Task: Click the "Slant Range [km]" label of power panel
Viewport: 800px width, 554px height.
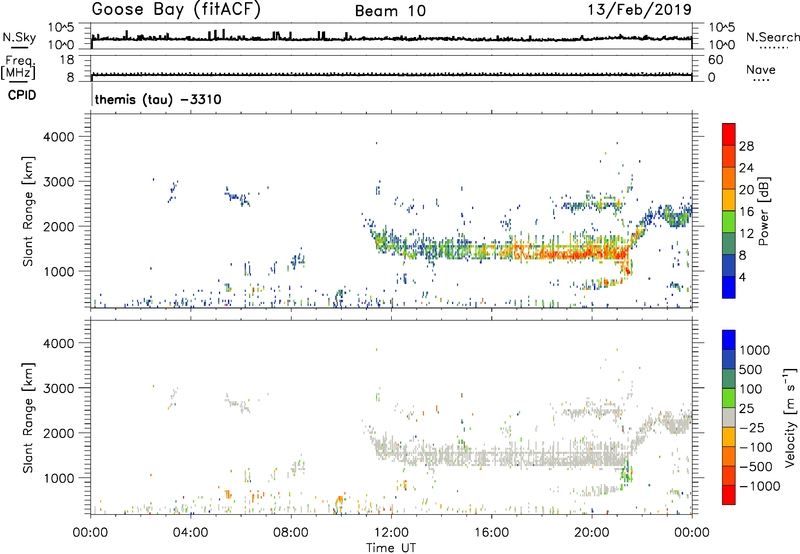Action: pos(28,211)
